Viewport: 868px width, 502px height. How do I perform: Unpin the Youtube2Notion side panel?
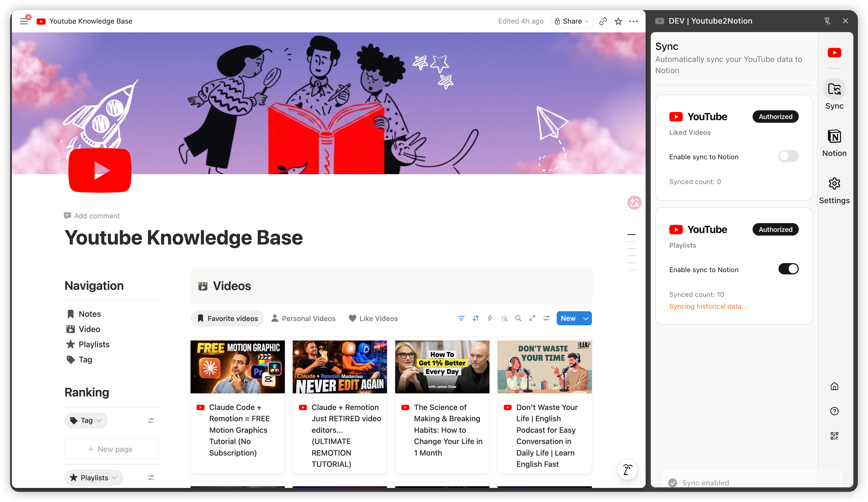click(827, 21)
